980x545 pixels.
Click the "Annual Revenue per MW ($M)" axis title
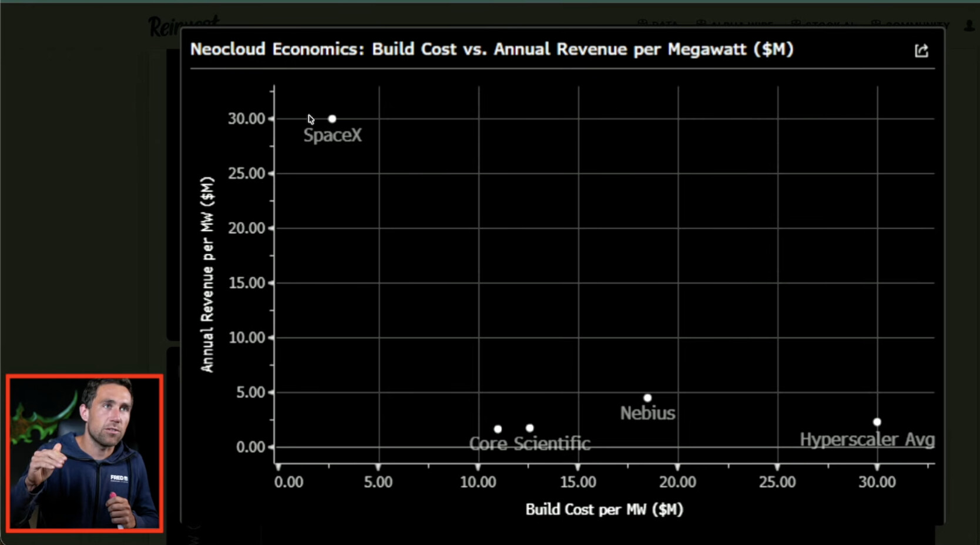207,274
